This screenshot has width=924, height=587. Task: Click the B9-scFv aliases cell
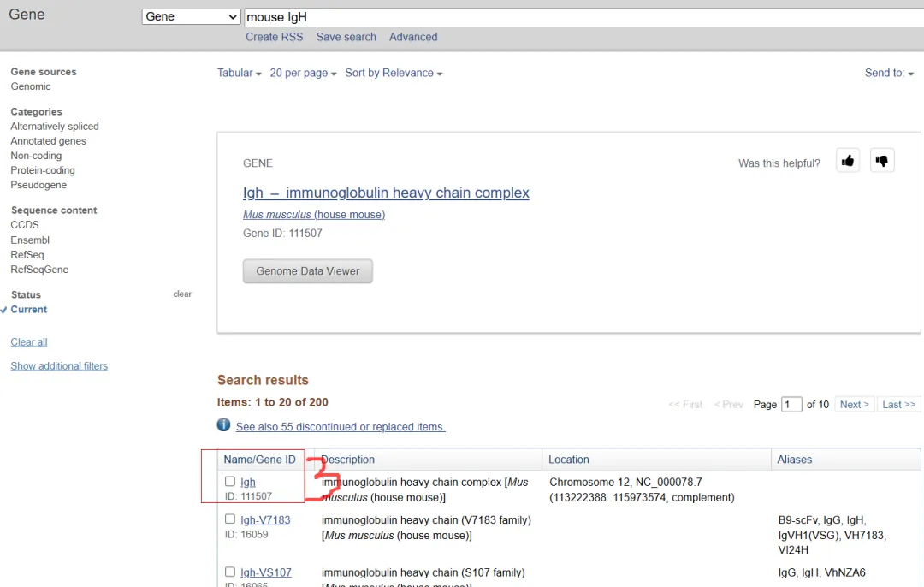coord(831,535)
